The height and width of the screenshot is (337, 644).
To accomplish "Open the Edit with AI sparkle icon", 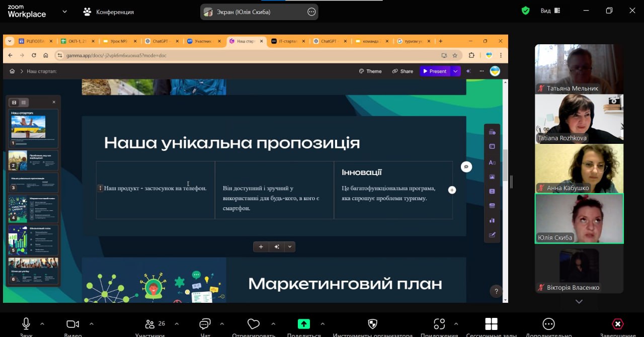I will pyautogui.click(x=469, y=71).
